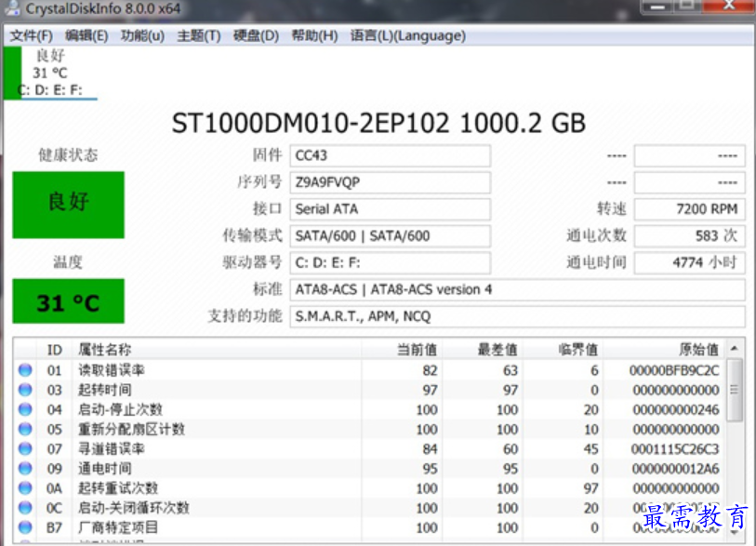The height and width of the screenshot is (546, 756).
Task: Click the scroll up arrow of attribute list
Action: click(735, 348)
